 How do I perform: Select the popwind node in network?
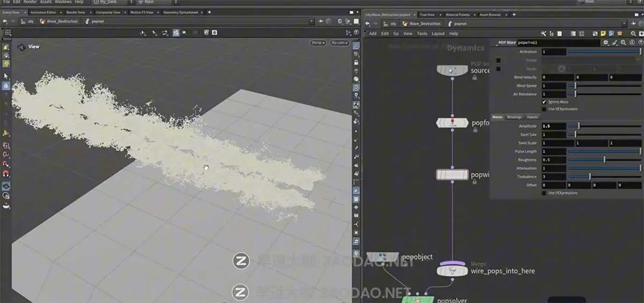coord(452,175)
